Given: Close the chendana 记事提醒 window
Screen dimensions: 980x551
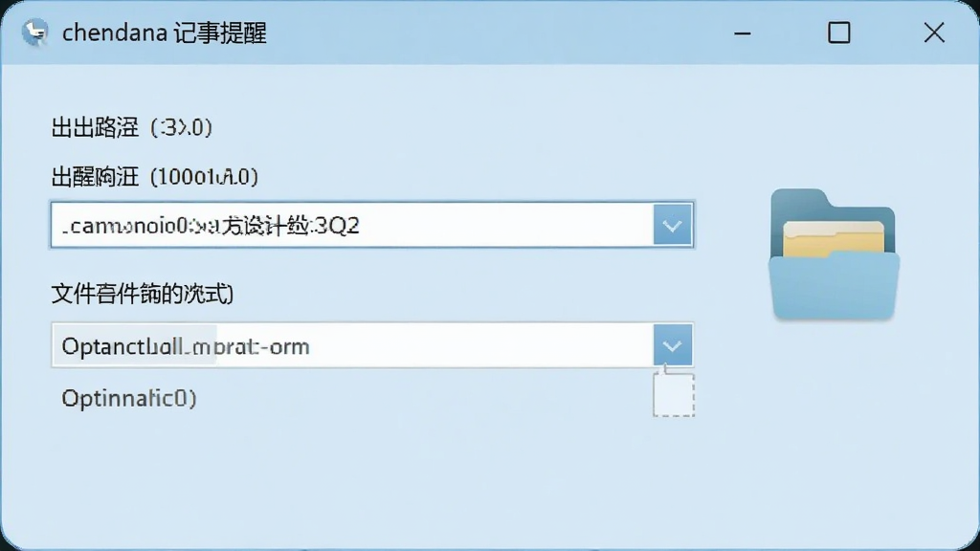Looking at the screenshot, I should [x=934, y=33].
